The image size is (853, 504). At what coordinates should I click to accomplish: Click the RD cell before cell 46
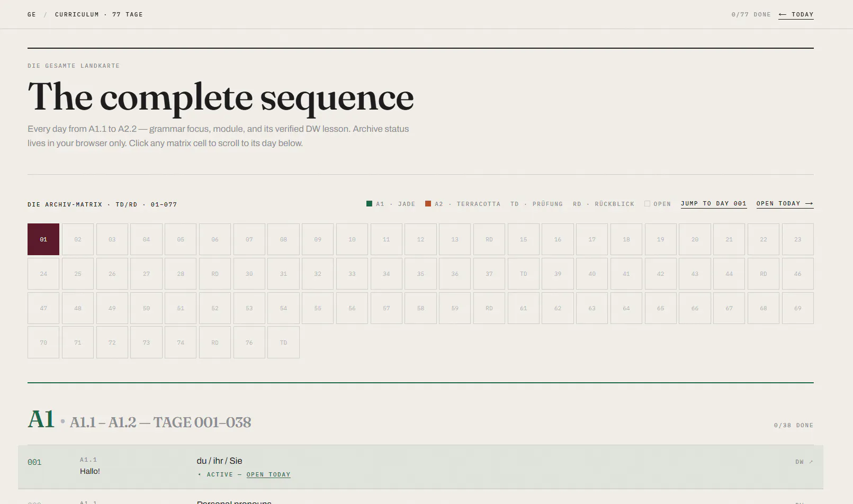(x=764, y=274)
